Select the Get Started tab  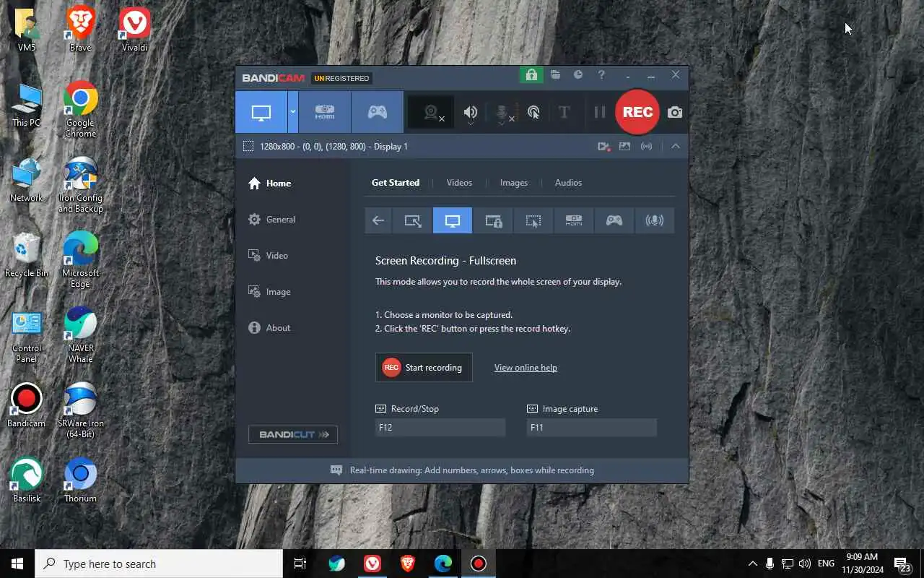(x=396, y=183)
